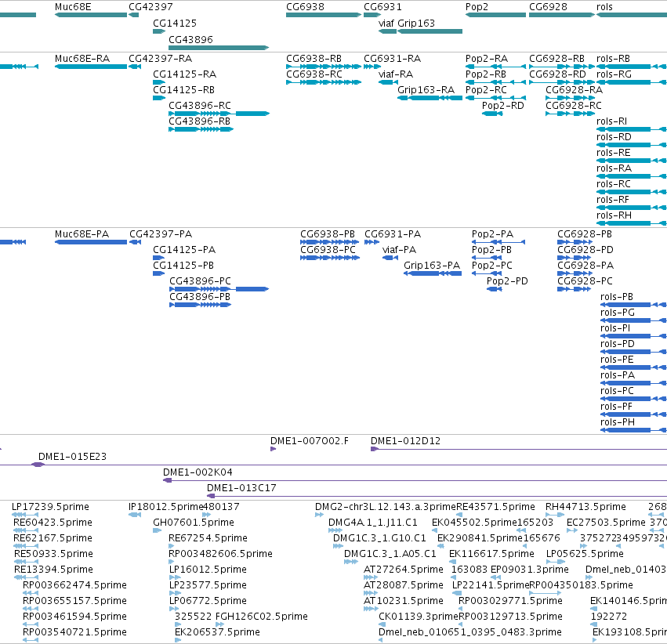
Task: Select protein CG42397-PA
Action: (x=161, y=234)
